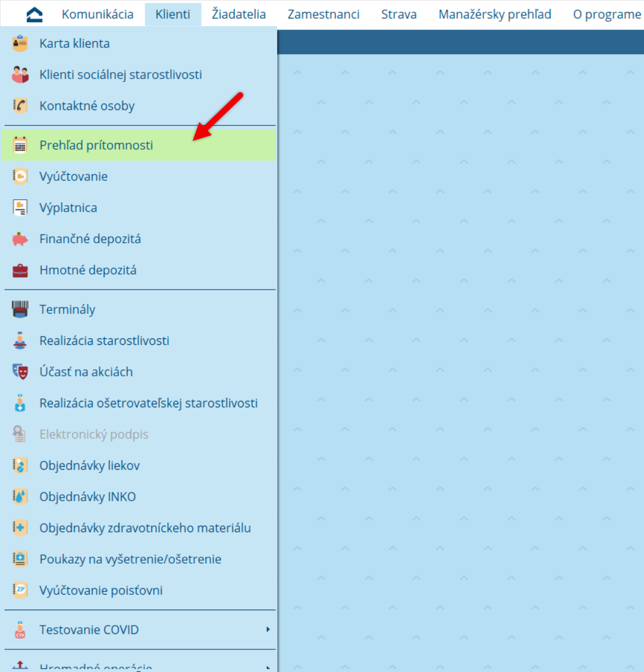Select Terminály menu entry

point(139,309)
